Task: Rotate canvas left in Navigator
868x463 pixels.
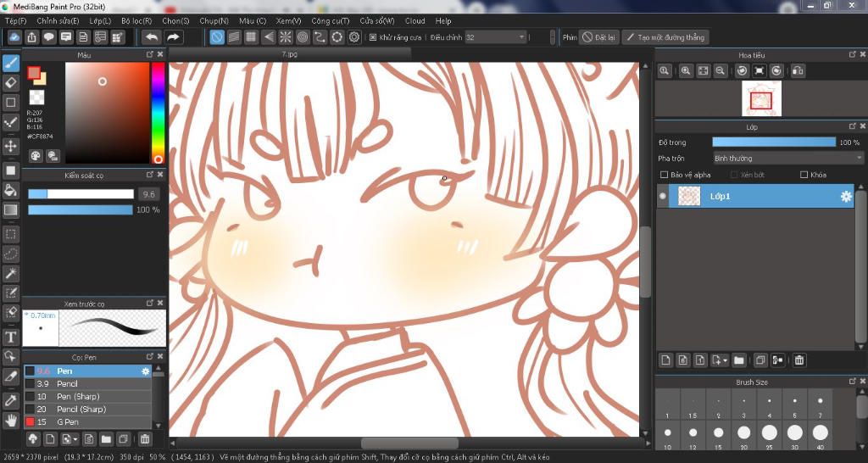Action: tap(743, 71)
